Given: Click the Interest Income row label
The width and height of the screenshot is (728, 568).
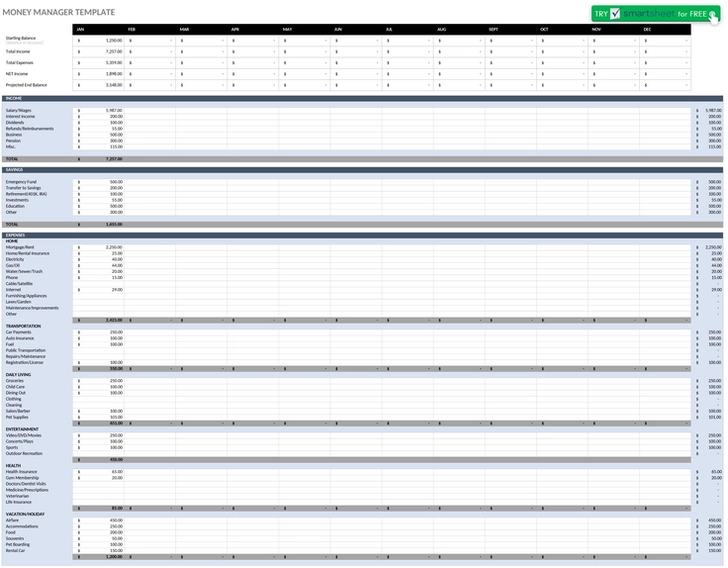Looking at the screenshot, I should pyautogui.click(x=21, y=117).
